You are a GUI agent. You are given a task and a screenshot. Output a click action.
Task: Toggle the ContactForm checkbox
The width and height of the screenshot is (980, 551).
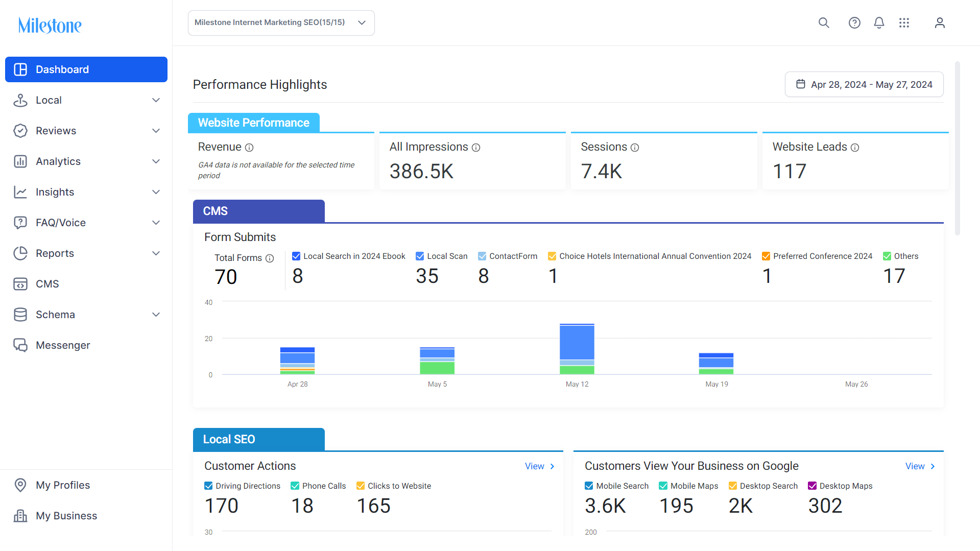coord(482,256)
